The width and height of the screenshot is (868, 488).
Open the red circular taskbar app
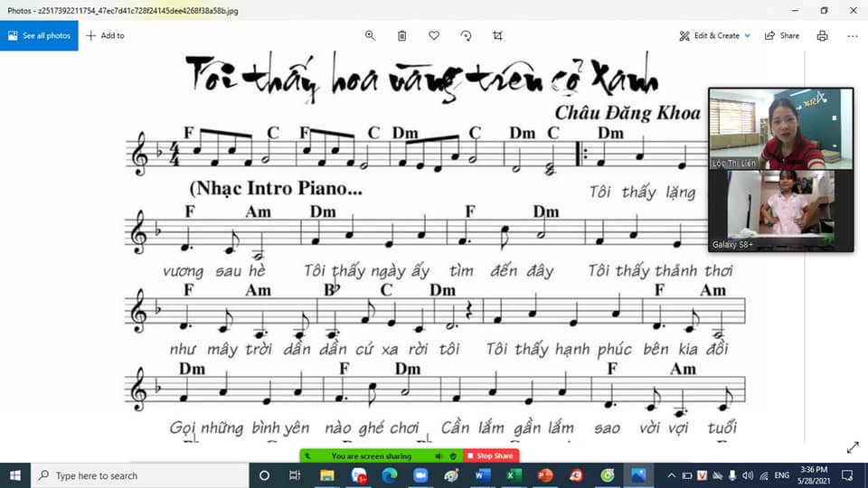(x=576, y=475)
